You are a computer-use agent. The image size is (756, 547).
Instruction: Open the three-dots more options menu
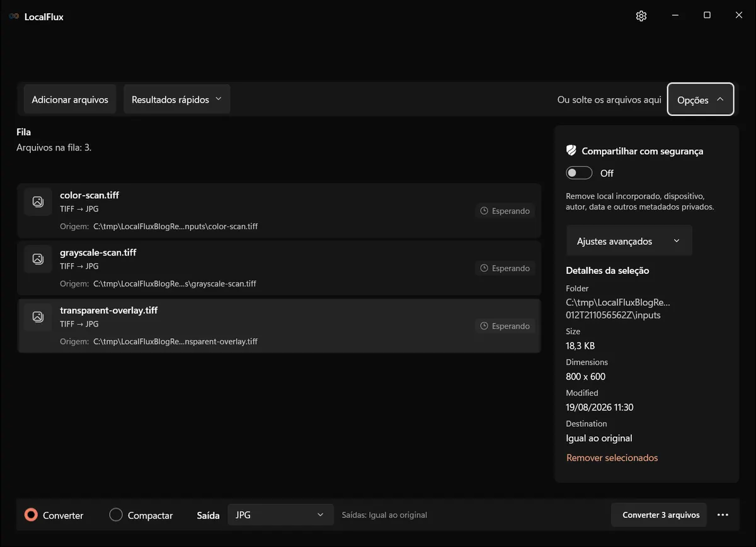[723, 515]
